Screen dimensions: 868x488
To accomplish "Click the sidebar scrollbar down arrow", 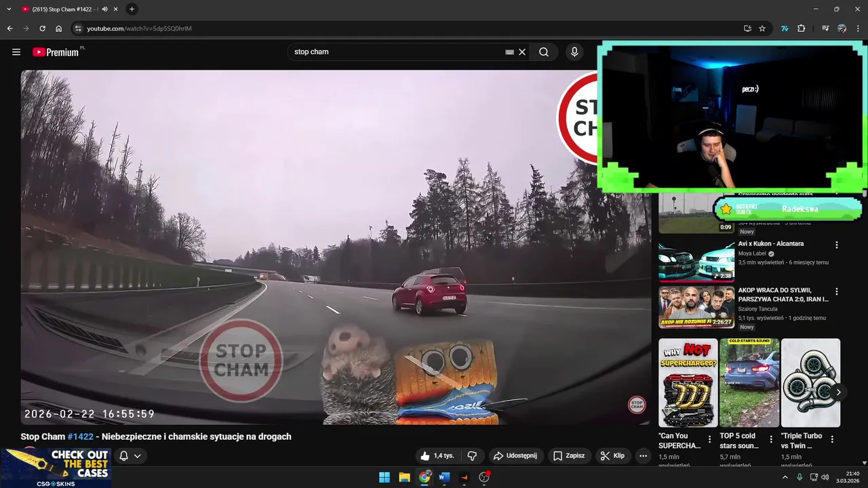I will pos(864,463).
